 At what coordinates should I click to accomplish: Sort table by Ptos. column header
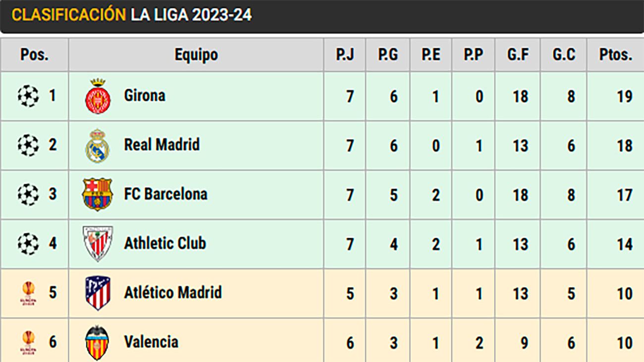[615, 54]
